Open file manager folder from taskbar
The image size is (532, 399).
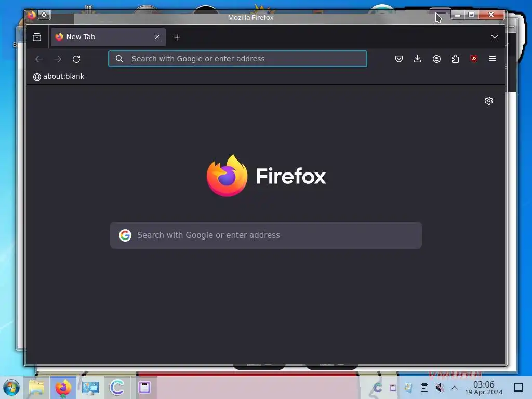36,388
